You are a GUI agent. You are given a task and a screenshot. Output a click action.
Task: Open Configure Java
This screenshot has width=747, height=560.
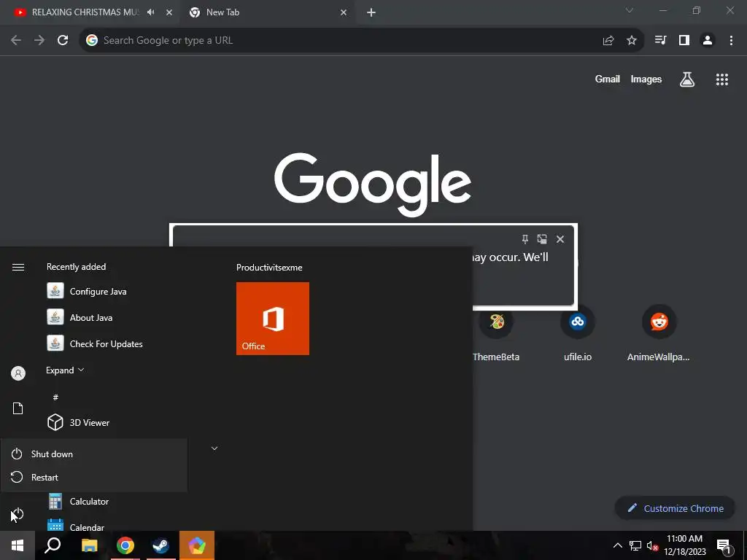point(98,292)
